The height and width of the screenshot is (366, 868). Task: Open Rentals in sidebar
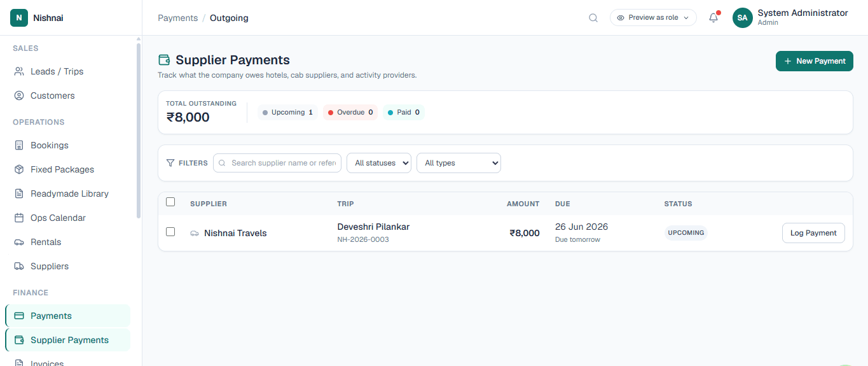(x=67, y=242)
